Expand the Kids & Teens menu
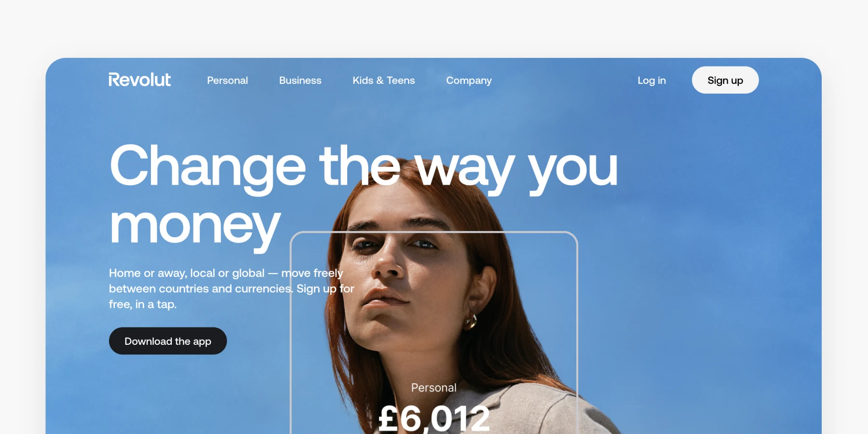868x434 pixels. [383, 81]
